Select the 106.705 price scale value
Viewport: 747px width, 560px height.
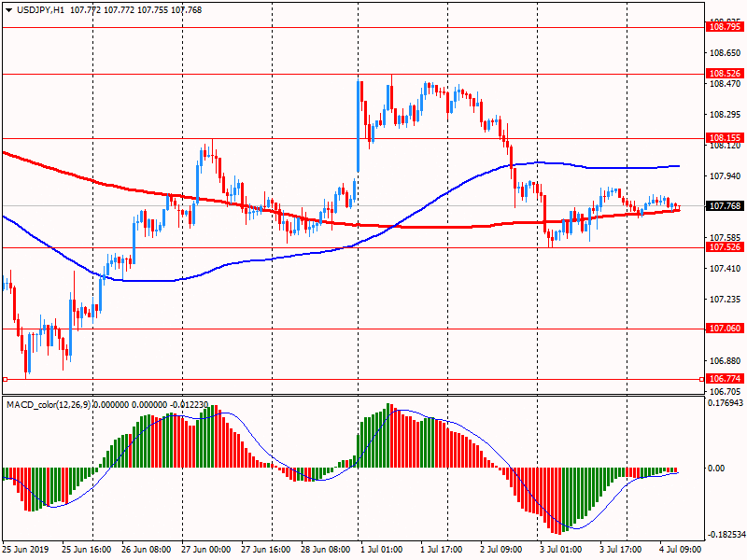coord(726,391)
